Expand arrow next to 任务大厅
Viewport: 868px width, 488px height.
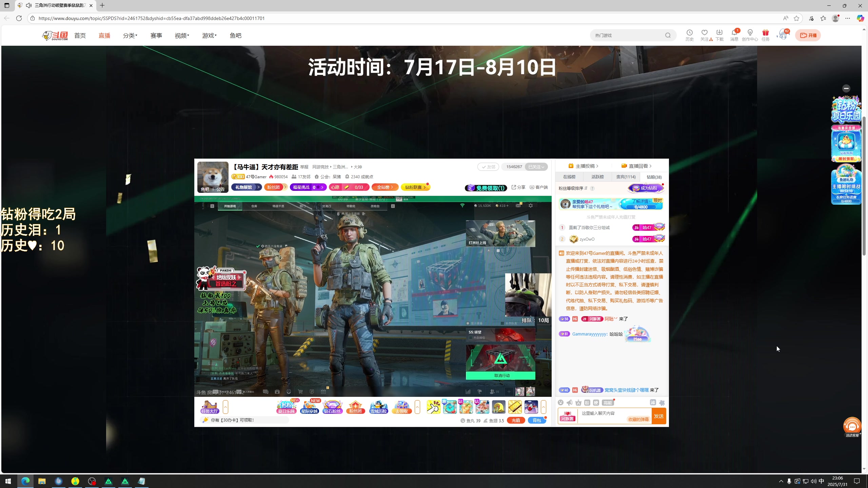pyautogui.click(x=225, y=407)
